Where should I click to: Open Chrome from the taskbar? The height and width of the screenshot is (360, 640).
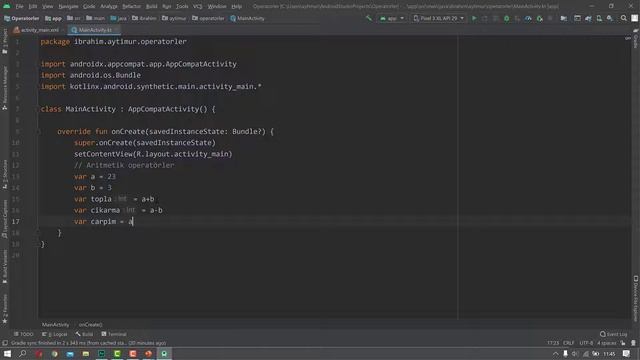(55, 353)
